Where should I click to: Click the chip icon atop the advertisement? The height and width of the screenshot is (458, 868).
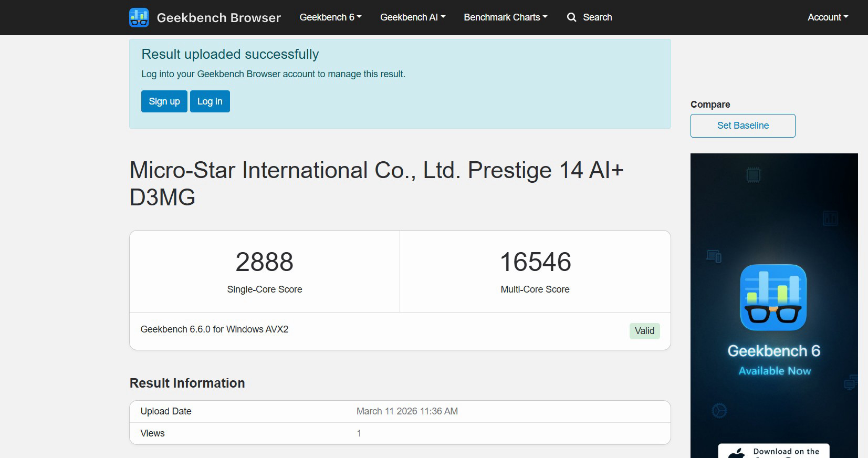754,175
